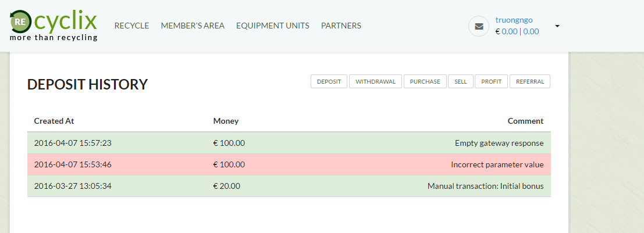The height and width of the screenshot is (233, 644).
Task: Open the Recycle menu
Action: (131, 26)
